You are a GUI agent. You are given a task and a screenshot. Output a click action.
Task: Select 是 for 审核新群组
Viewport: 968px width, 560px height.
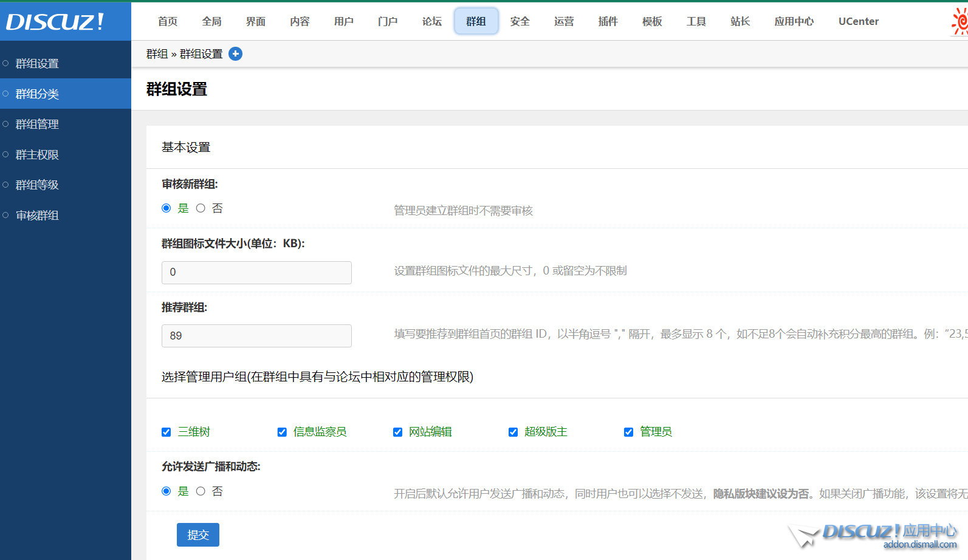point(166,208)
